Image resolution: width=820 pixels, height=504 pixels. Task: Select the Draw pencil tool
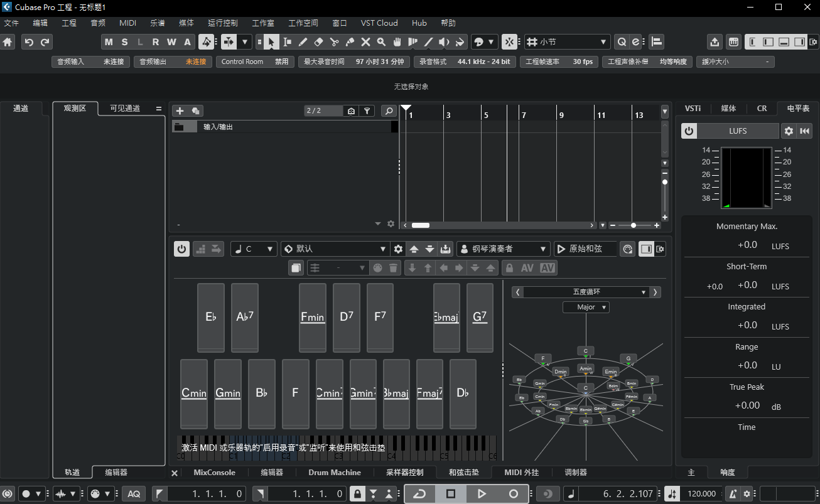[303, 42]
